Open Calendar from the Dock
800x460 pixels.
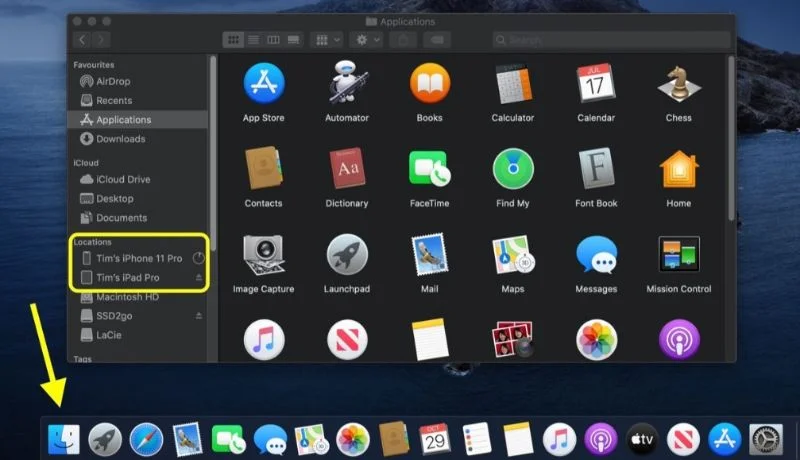click(x=435, y=439)
